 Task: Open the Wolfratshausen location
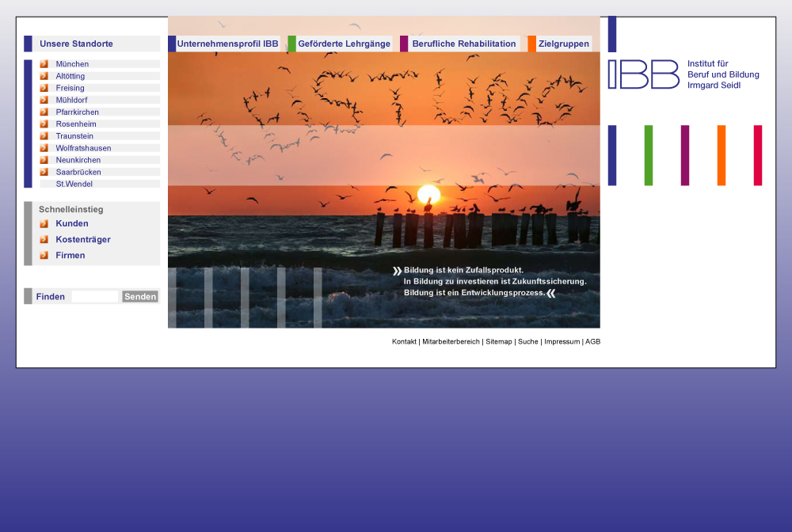coord(83,148)
